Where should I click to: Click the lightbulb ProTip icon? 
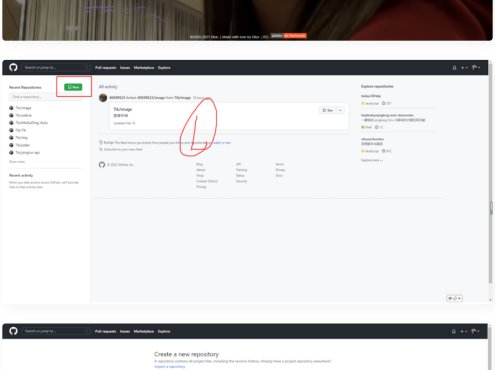pyautogui.click(x=101, y=142)
